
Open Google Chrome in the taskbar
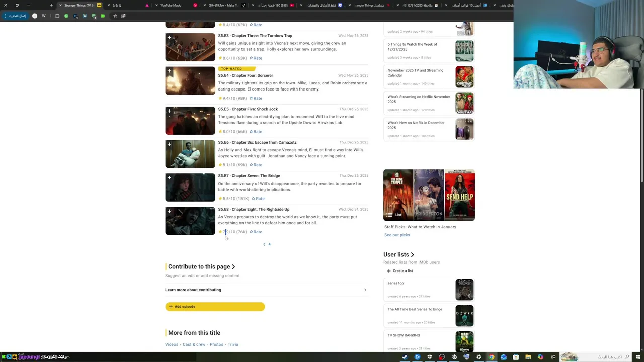coord(491,357)
